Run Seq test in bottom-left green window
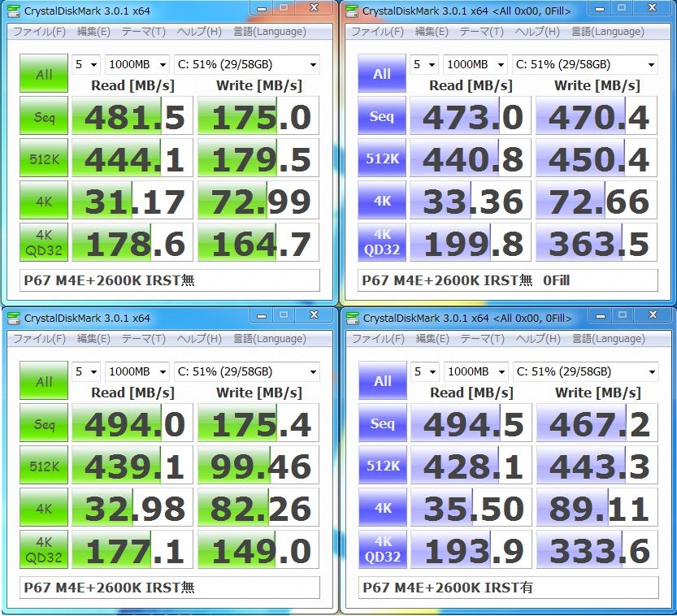The image size is (677, 616). pyautogui.click(x=44, y=423)
